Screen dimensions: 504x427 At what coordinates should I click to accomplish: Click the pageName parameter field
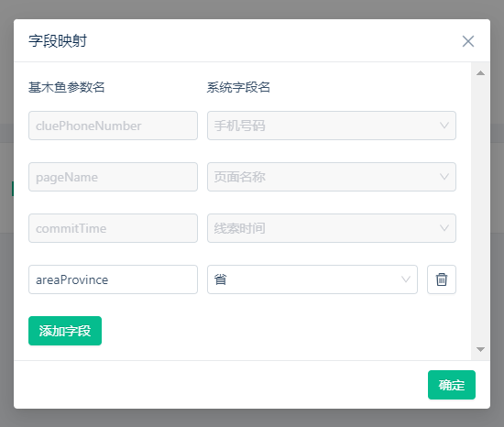pyautogui.click(x=113, y=177)
